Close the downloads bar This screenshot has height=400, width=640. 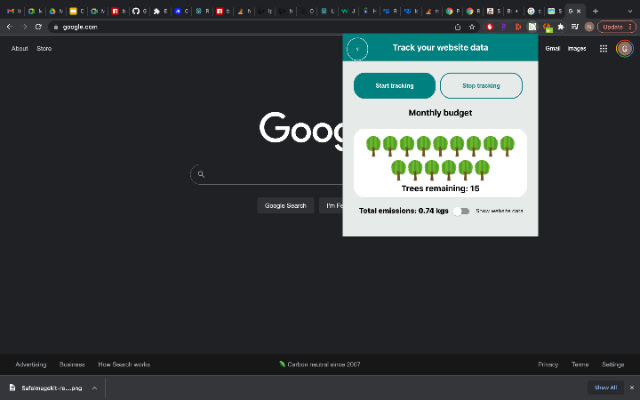click(x=632, y=388)
